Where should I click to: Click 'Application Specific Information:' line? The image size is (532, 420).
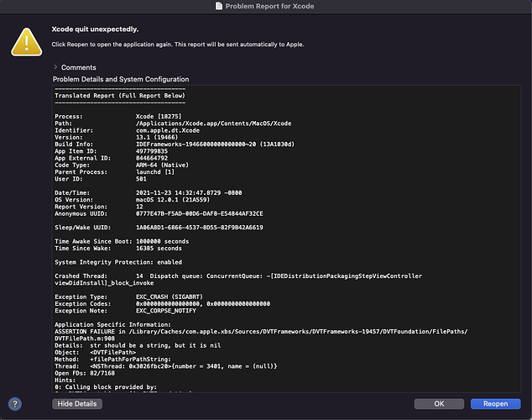click(113, 324)
